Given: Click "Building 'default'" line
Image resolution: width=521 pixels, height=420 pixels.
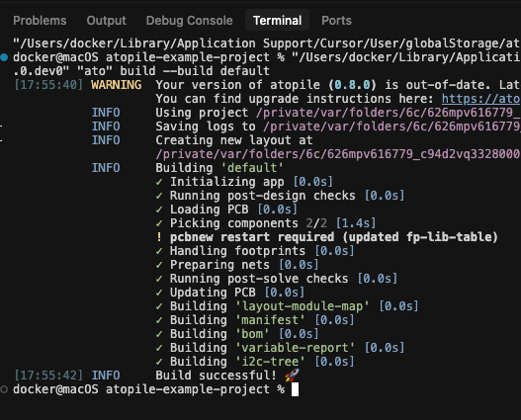Looking at the screenshot, I should point(219,168).
